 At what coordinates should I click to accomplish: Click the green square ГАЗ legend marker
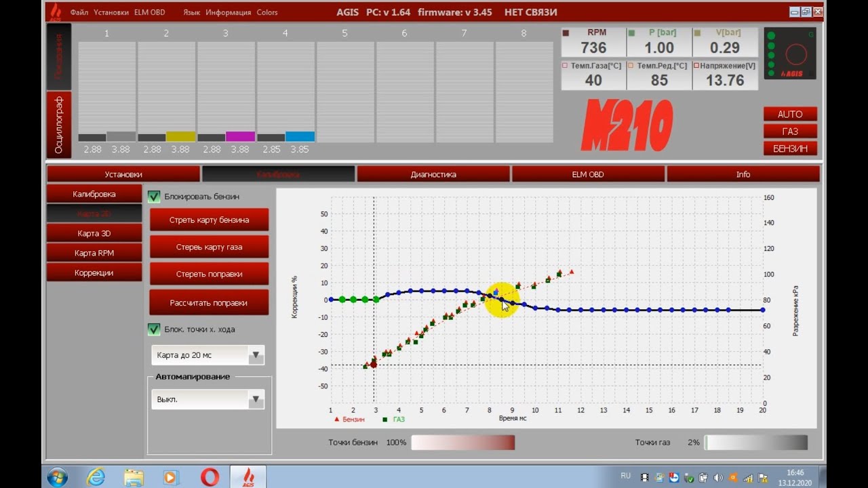tap(385, 420)
